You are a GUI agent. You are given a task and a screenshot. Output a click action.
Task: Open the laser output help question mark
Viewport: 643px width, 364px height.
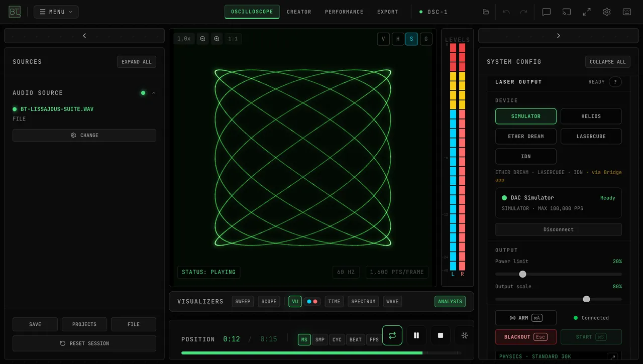(x=615, y=82)
